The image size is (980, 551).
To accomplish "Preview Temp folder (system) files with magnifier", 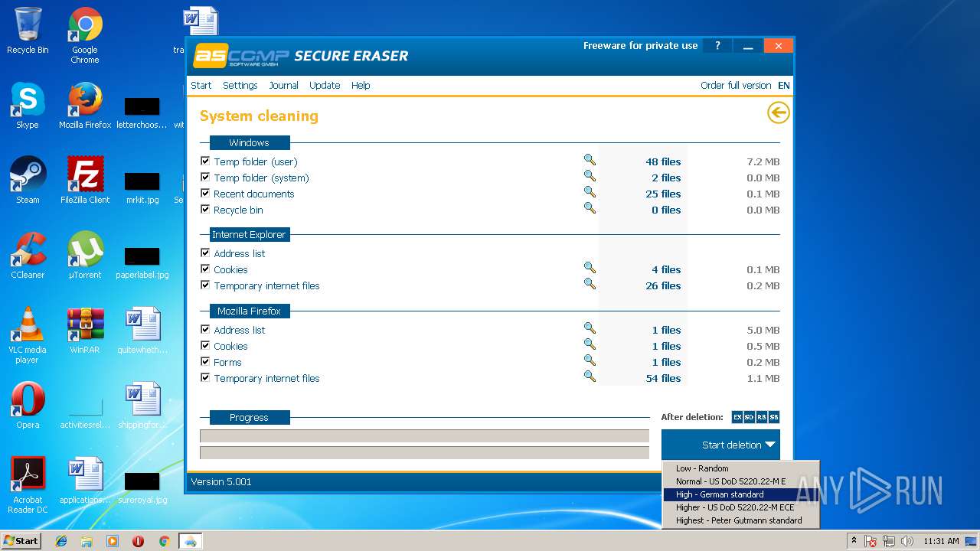I will pyautogui.click(x=590, y=176).
